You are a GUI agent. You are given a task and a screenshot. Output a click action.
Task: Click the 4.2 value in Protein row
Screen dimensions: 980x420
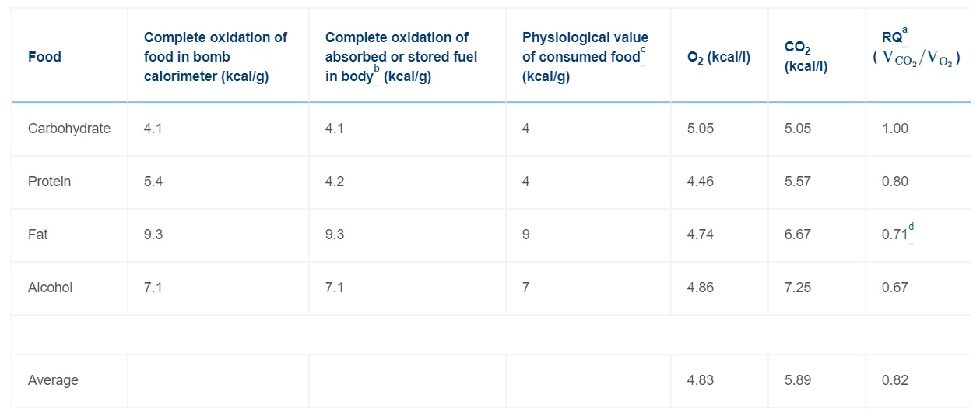click(335, 182)
